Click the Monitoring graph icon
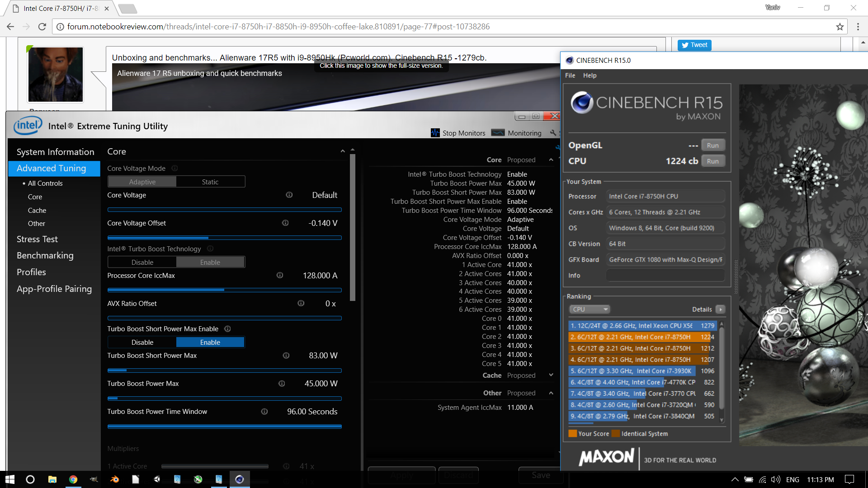 click(498, 133)
